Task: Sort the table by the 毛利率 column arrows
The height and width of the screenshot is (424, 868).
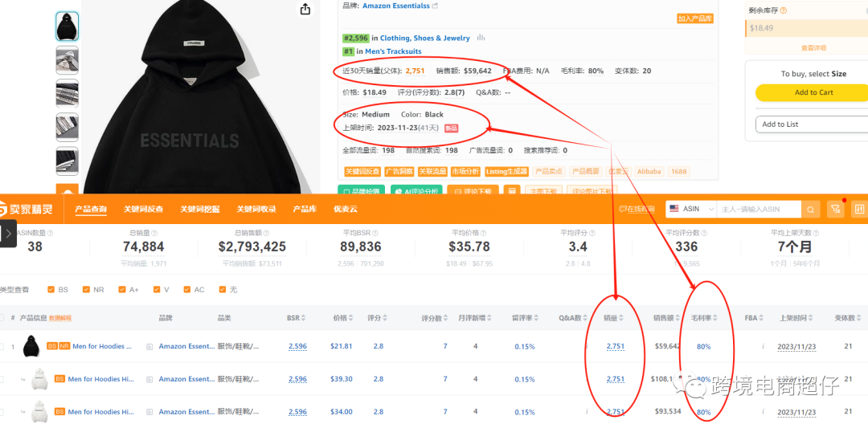Action: pyautogui.click(x=714, y=318)
